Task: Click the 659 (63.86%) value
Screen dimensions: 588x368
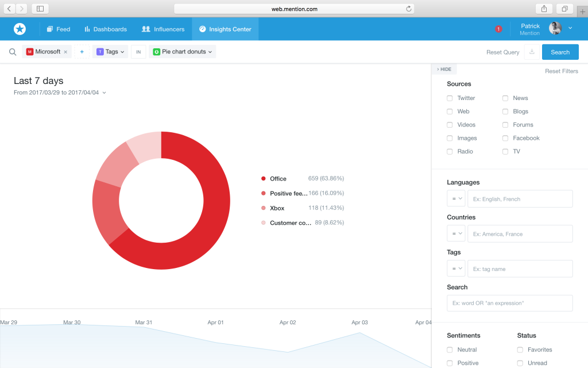Action: [326, 178]
